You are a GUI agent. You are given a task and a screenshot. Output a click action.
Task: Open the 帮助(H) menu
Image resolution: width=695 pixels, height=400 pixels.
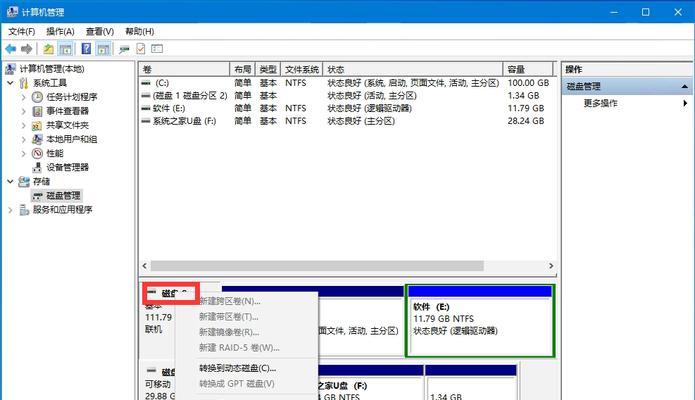[x=140, y=31]
